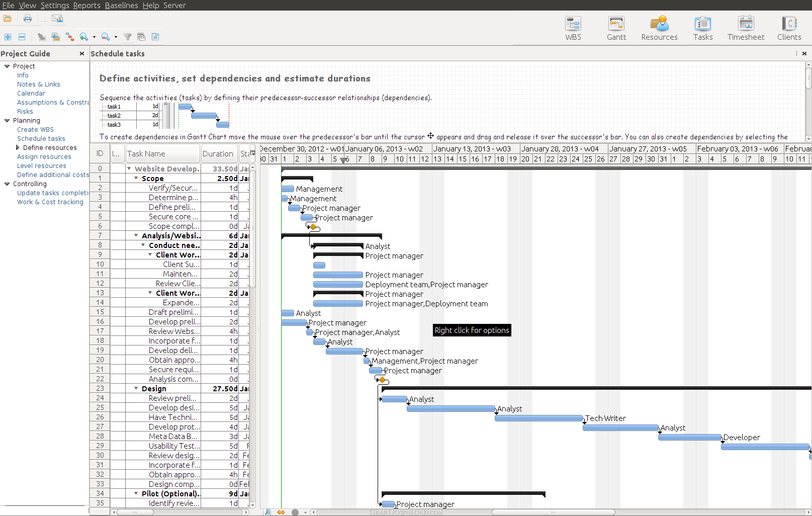
Task: Open the Tasks view
Action: (703, 28)
